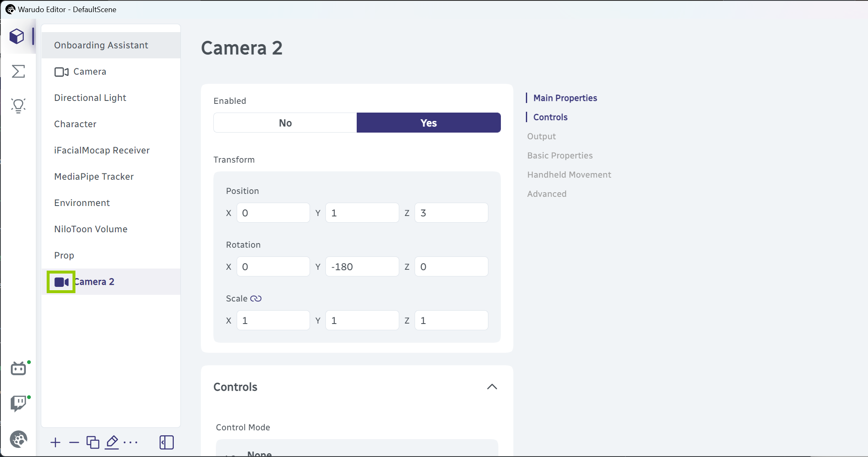Jump to the Output section link
This screenshot has width=868, height=457.
[x=541, y=136]
